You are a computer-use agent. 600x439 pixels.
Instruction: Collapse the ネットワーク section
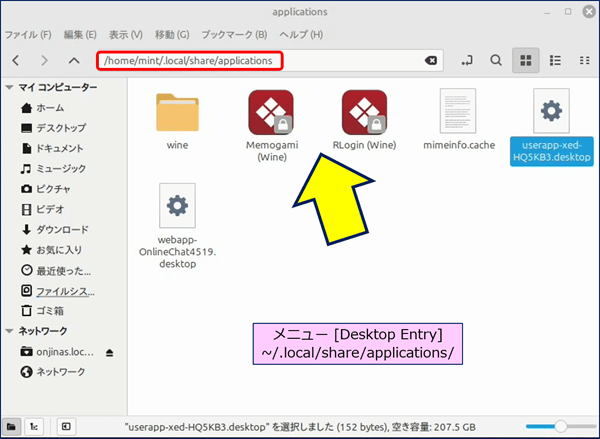[10, 331]
